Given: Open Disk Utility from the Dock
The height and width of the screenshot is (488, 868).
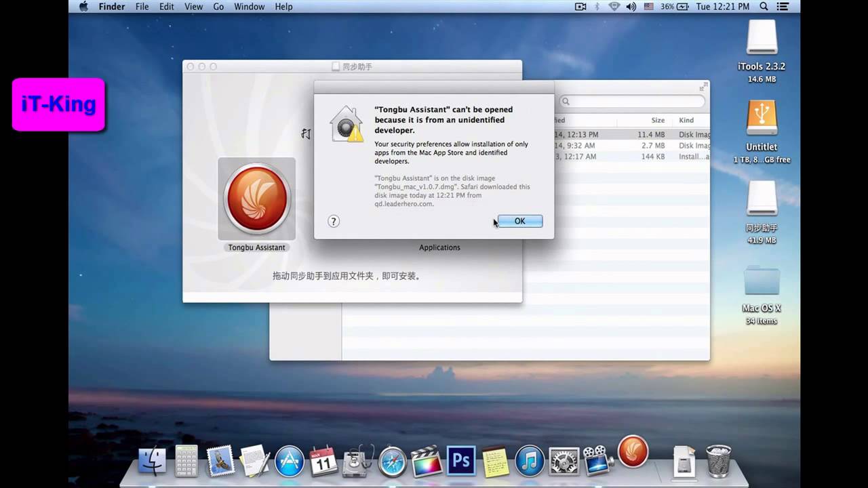Looking at the screenshot, I should click(357, 462).
